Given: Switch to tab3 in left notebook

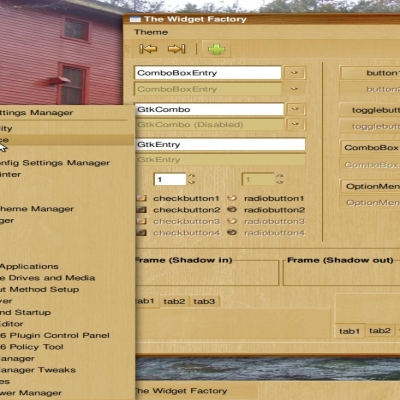Looking at the screenshot, I should (204, 301).
